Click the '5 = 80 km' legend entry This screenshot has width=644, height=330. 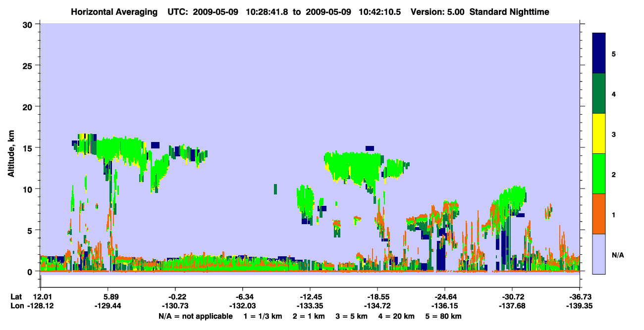444,316
